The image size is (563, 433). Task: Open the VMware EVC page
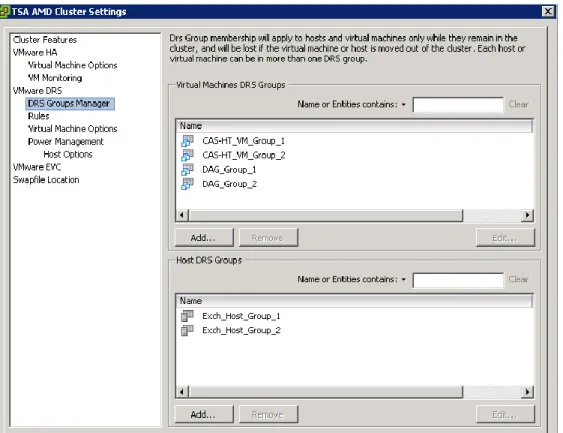(37, 167)
